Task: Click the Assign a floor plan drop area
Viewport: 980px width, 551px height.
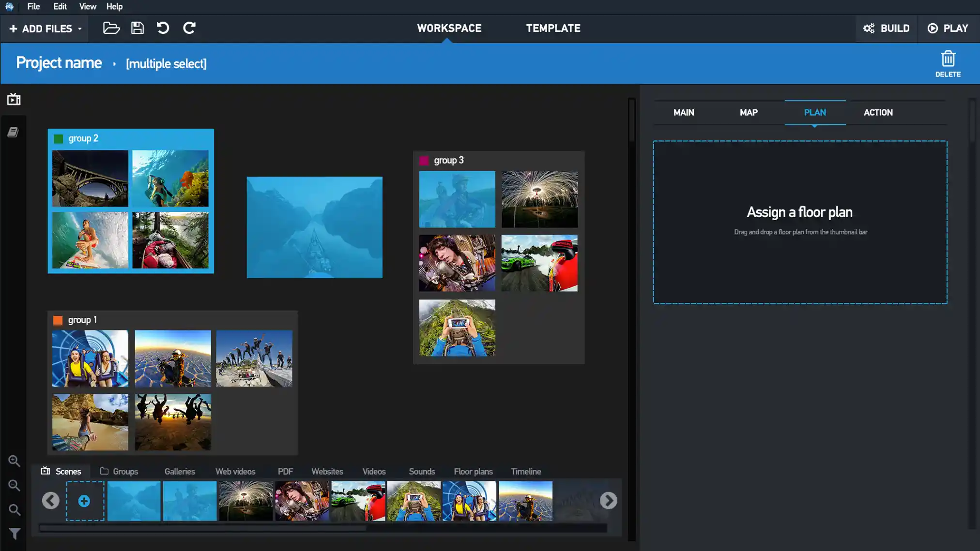Action: (x=800, y=222)
